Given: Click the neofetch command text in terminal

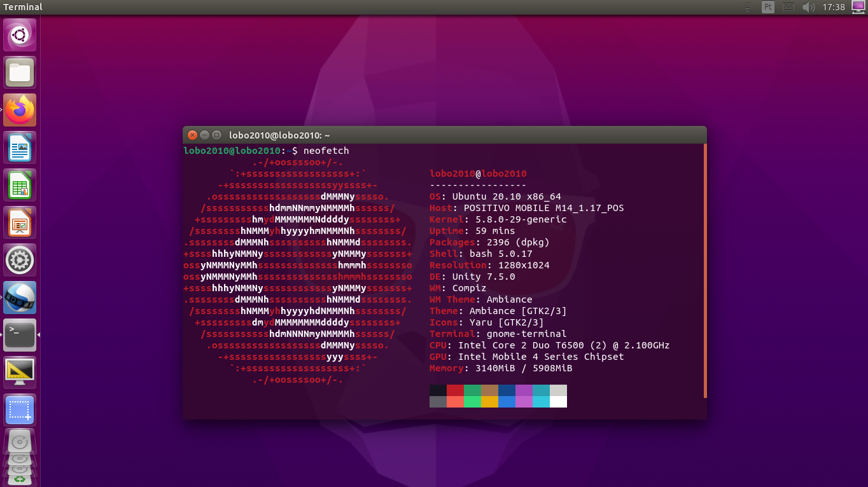Looking at the screenshot, I should tap(326, 151).
